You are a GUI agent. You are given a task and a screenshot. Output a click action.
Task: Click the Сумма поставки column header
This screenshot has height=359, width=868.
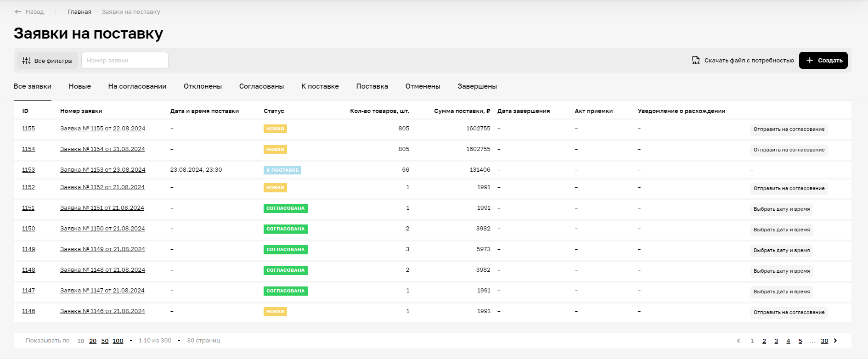click(x=462, y=111)
